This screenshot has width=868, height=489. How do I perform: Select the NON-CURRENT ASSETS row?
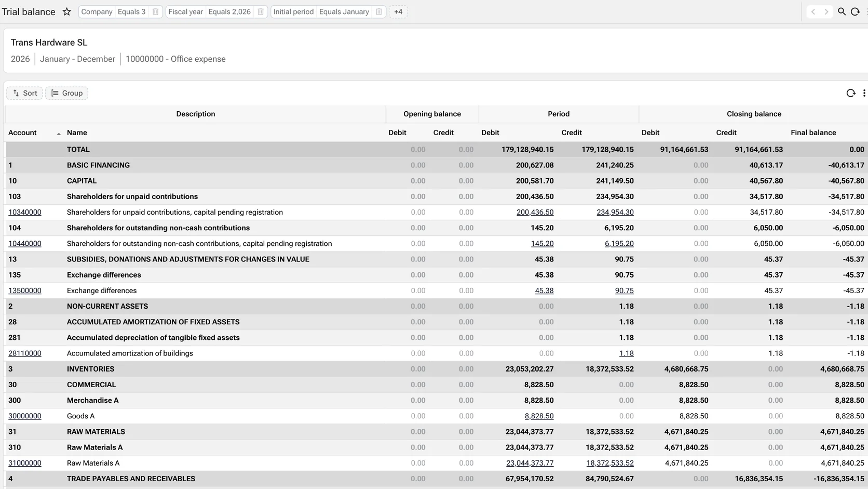pos(436,306)
